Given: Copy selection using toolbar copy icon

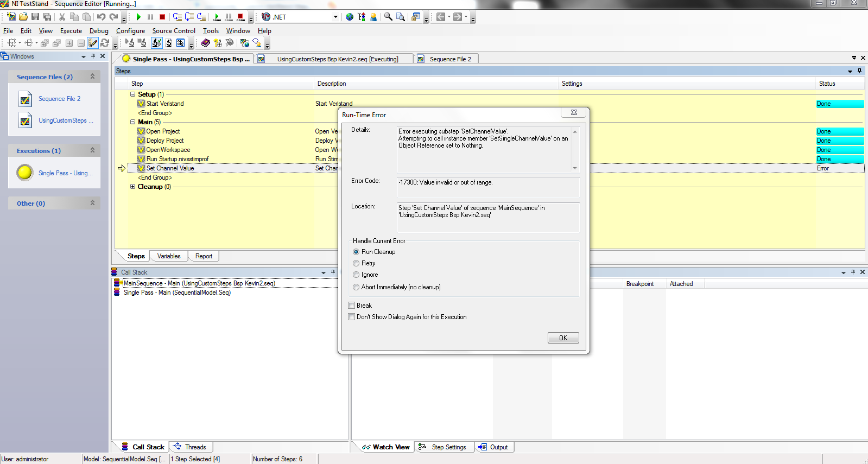Looking at the screenshot, I should [x=74, y=17].
